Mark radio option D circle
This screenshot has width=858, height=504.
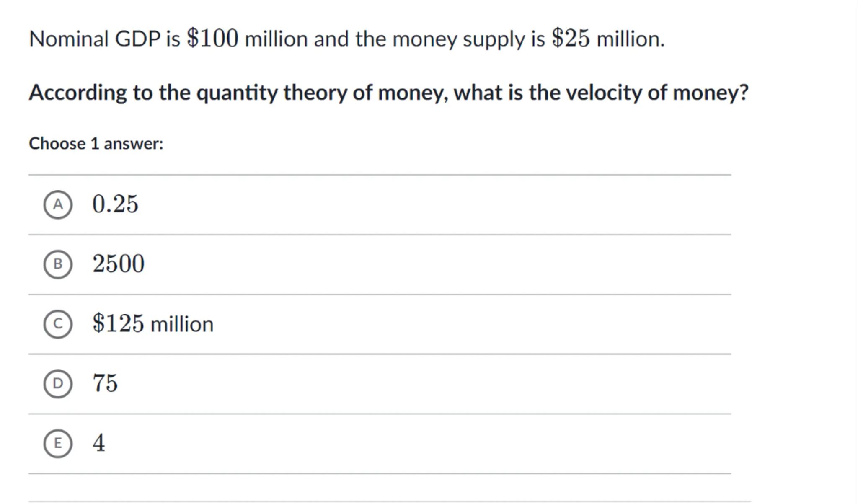(x=58, y=383)
